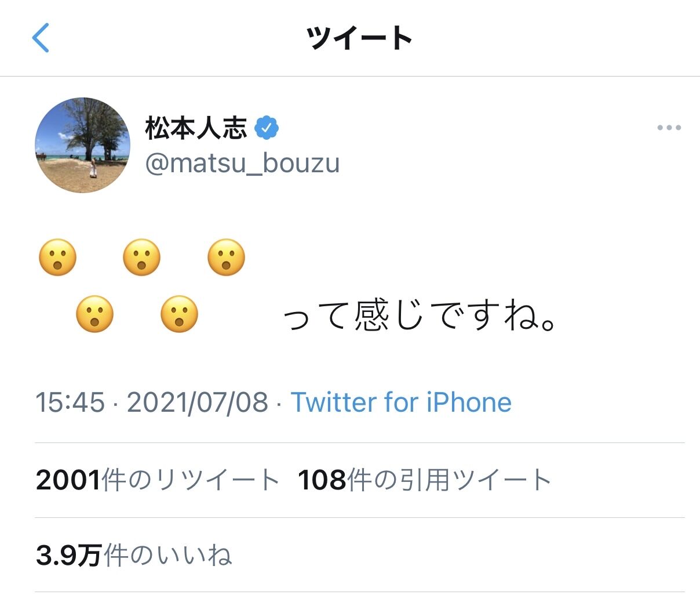Click the bold 2001 retweet number
This screenshot has height=595, width=700.
68,480
